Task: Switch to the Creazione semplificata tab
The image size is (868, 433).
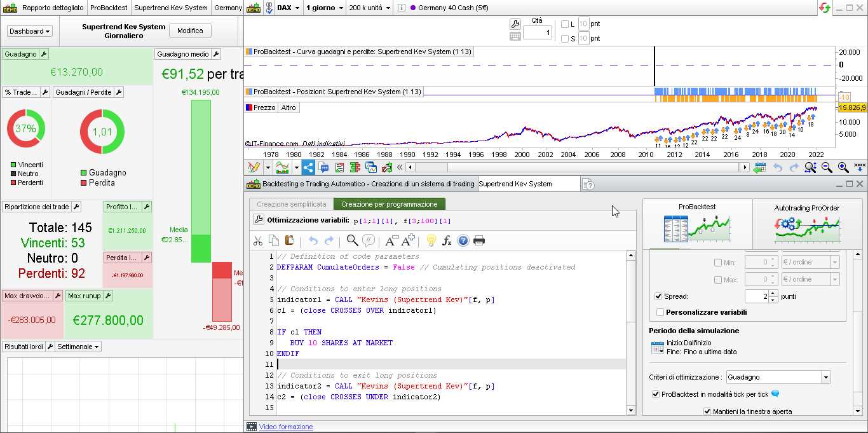Action: (x=291, y=204)
